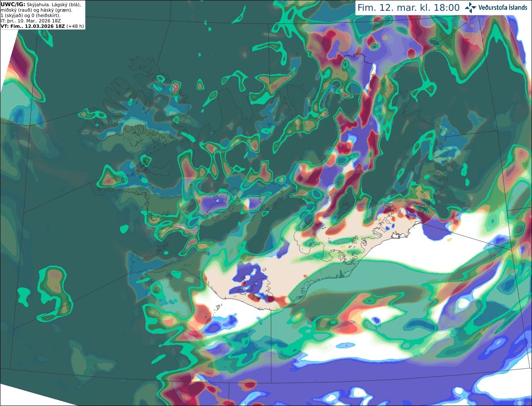Click the Veðurstofa Íslands logo icon
This screenshot has width=532, height=406.
(x=470, y=7)
